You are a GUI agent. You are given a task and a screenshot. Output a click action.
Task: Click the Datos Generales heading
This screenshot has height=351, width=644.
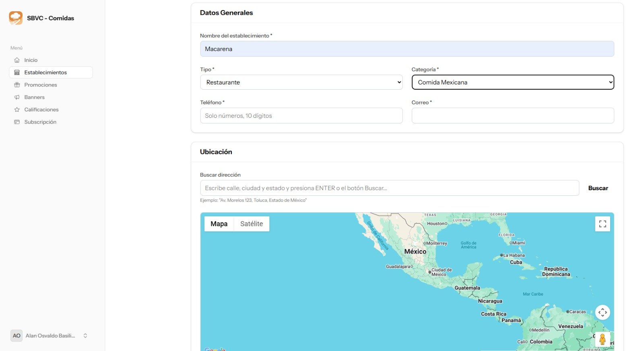pos(227,13)
